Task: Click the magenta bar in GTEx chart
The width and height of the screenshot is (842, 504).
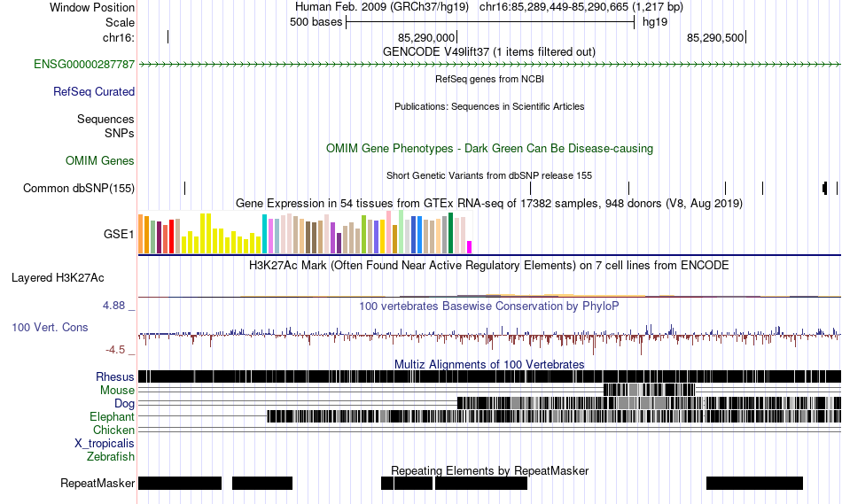Action: coord(470,247)
